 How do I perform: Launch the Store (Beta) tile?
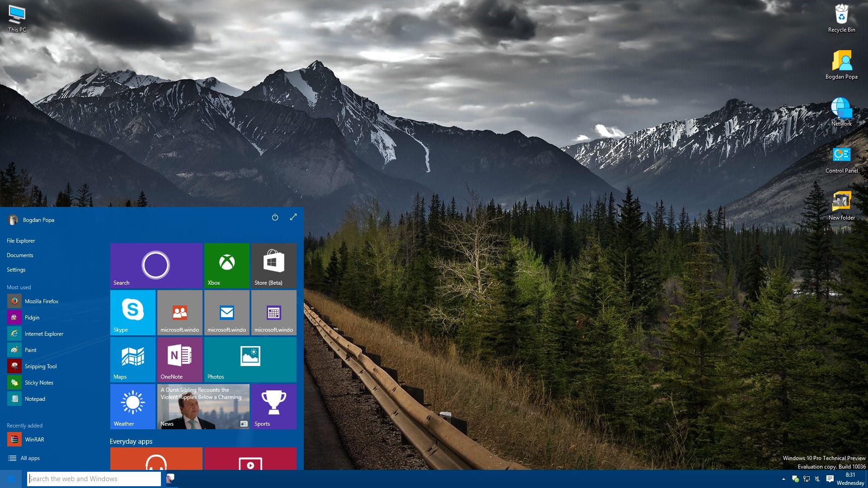click(274, 265)
